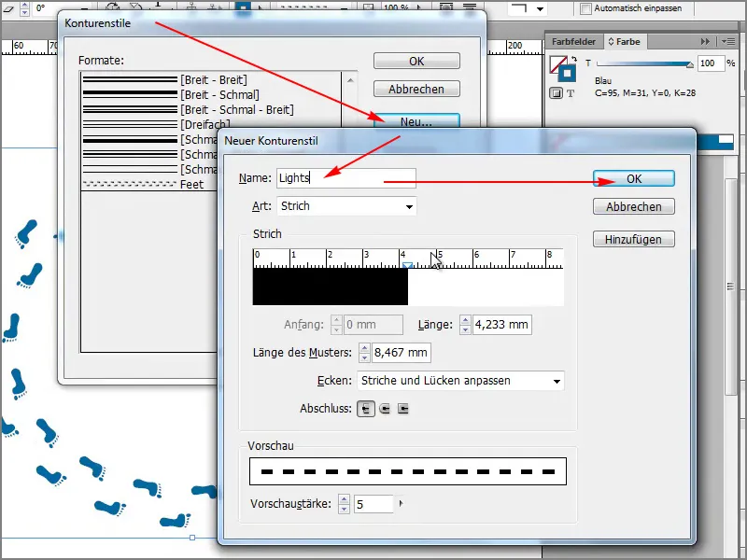Decrease Vorschaustärke with the down stepper
The height and width of the screenshot is (560, 747).
344,509
